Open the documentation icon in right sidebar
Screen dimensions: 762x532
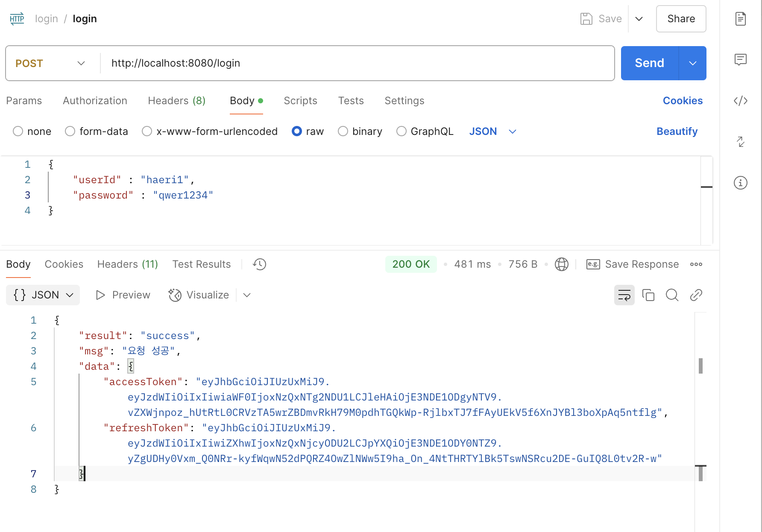pyautogui.click(x=741, y=19)
